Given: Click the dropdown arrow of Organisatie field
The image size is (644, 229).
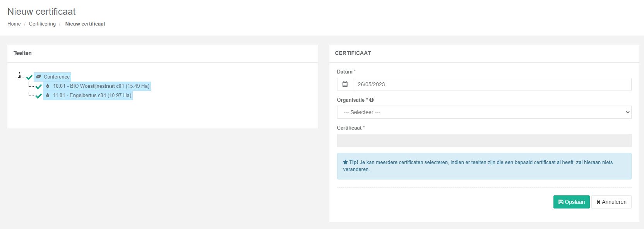Looking at the screenshot, I should point(628,112).
